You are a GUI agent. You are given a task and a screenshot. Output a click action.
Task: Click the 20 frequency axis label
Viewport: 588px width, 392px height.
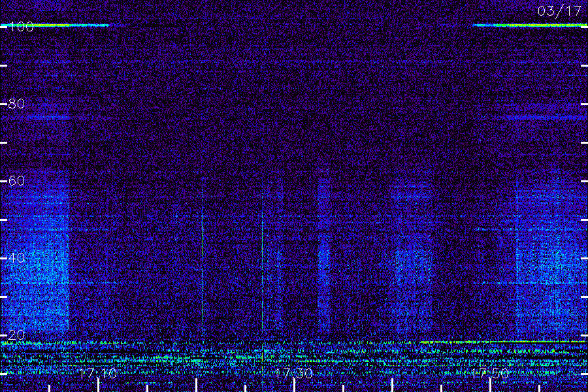pyautogui.click(x=16, y=335)
